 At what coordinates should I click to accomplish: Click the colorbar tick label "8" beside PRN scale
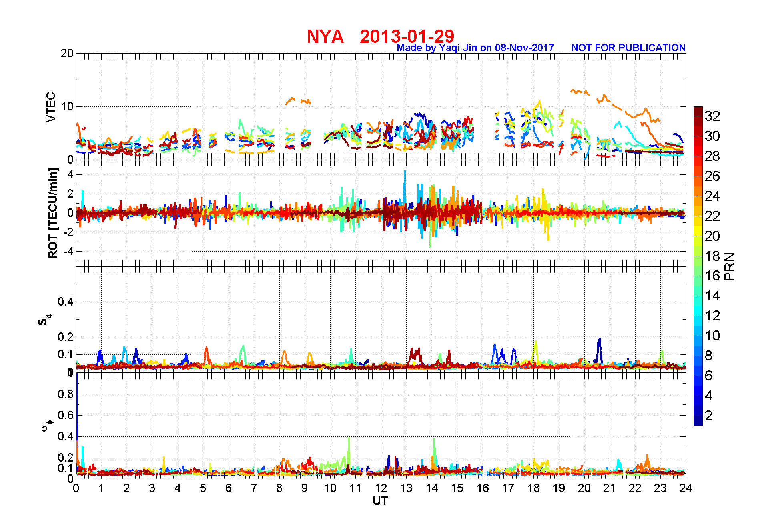(x=709, y=356)
